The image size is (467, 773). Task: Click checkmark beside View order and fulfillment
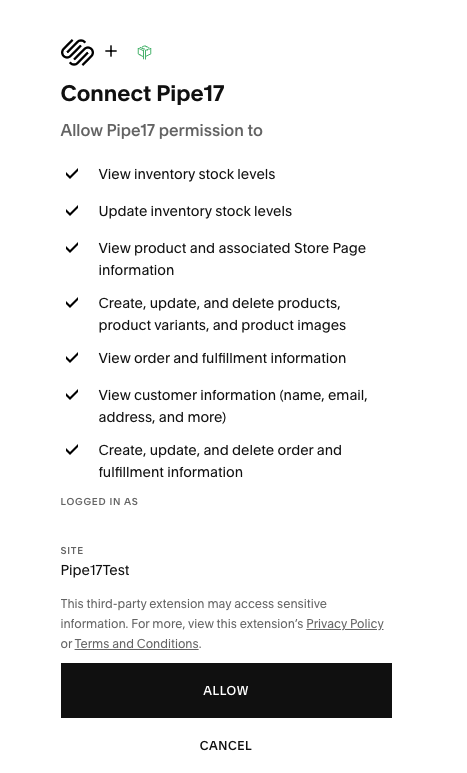click(72, 357)
